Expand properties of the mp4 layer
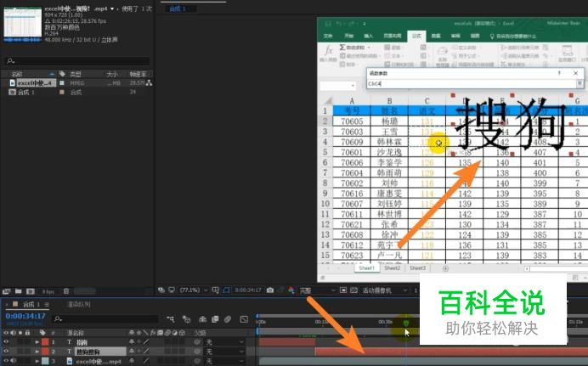Screen dimensions: 588x366 tap(37, 362)
